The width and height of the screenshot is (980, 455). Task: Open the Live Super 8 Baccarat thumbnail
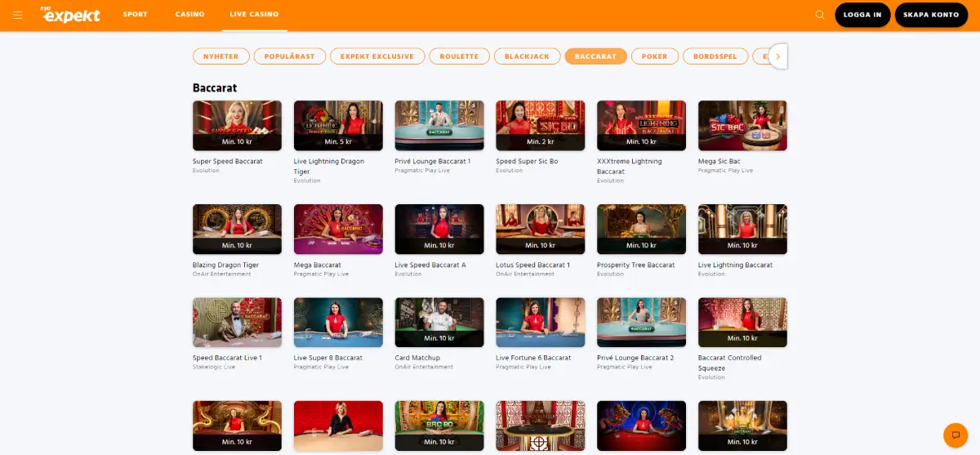coord(338,323)
